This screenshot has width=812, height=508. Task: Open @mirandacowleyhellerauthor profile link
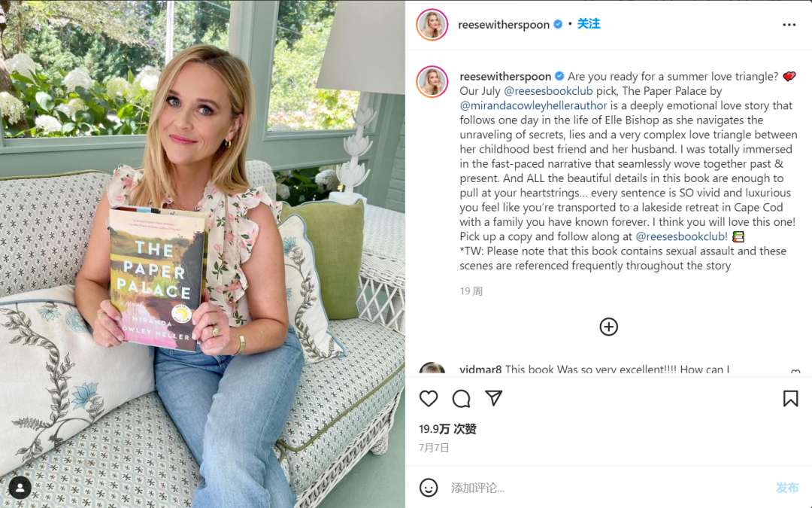pos(533,106)
